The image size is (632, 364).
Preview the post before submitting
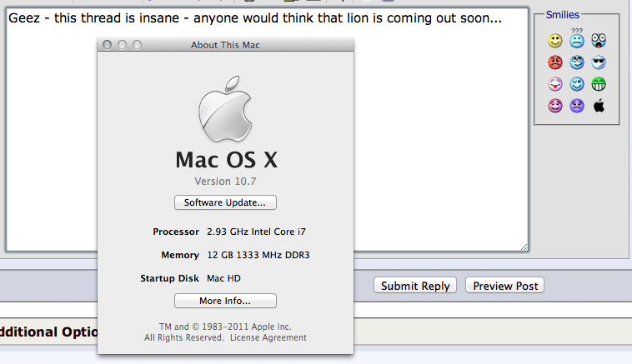pyautogui.click(x=505, y=286)
